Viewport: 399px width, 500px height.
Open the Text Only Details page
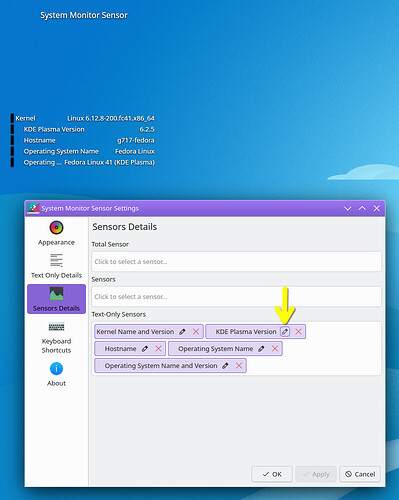56,266
